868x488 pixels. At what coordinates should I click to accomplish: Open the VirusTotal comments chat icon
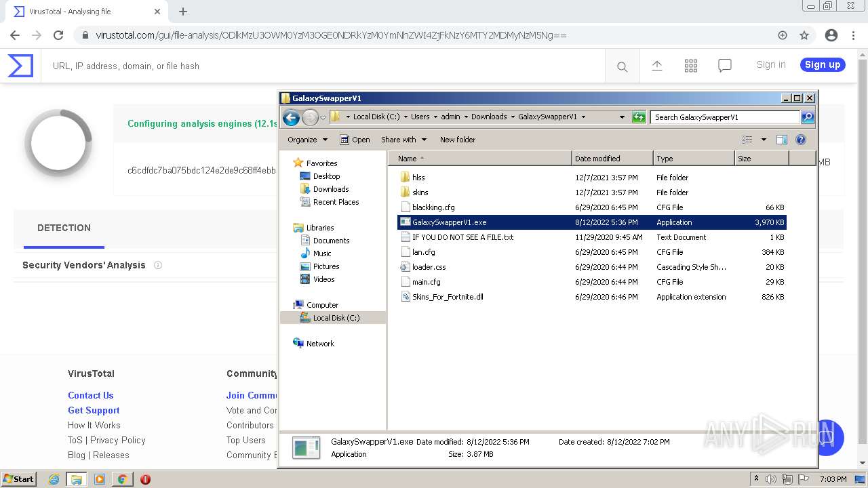tap(725, 66)
